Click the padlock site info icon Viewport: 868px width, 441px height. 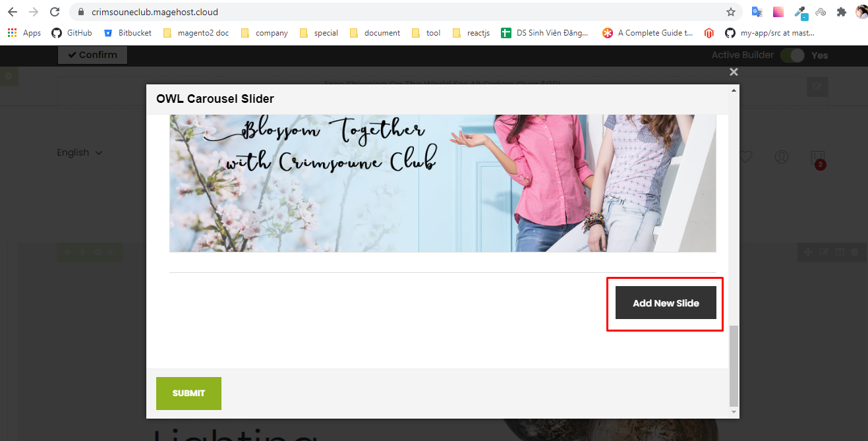click(81, 12)
